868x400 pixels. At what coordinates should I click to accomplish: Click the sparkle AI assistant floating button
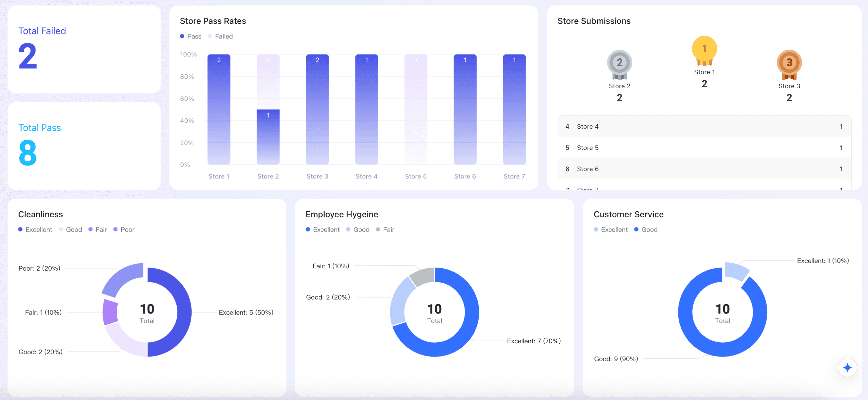pos(847,367)
